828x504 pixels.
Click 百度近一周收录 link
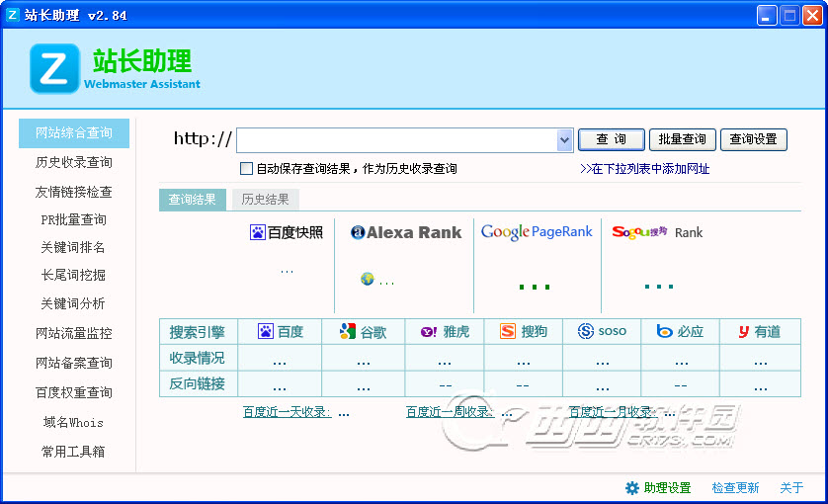point(450,412)
